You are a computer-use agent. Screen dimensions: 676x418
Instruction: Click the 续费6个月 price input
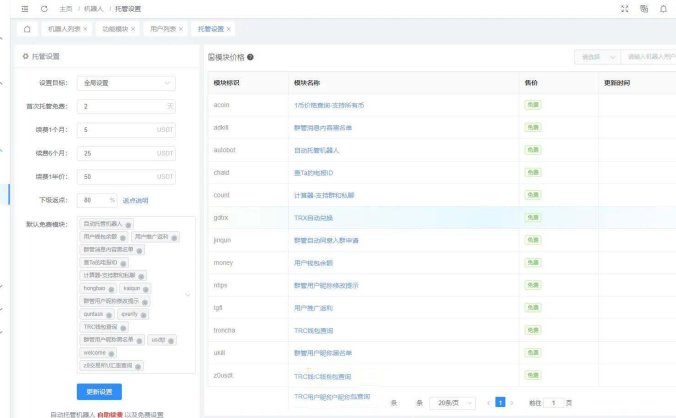tap(126, 153)
